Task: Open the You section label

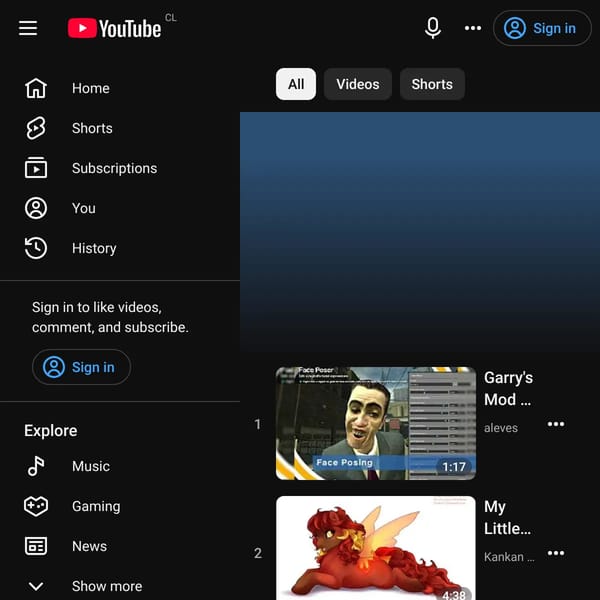Action: click(84, 208)
